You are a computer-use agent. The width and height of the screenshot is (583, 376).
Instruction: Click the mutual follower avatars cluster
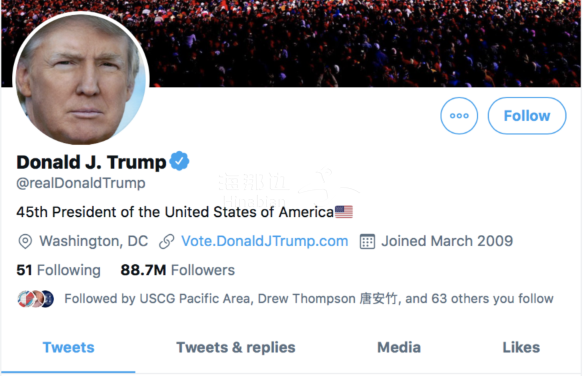point(36,299)
